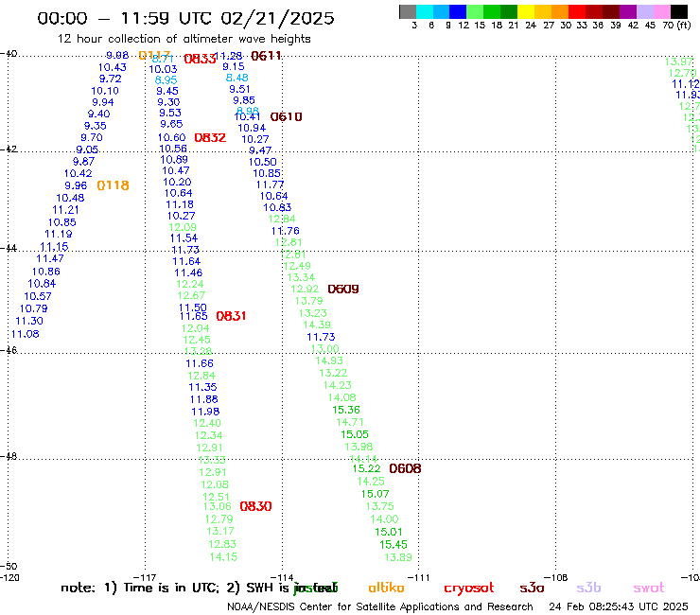Click the 0831 cryosat time marker
The height and width of the screenshot is (615, 700).
[231, 316]
